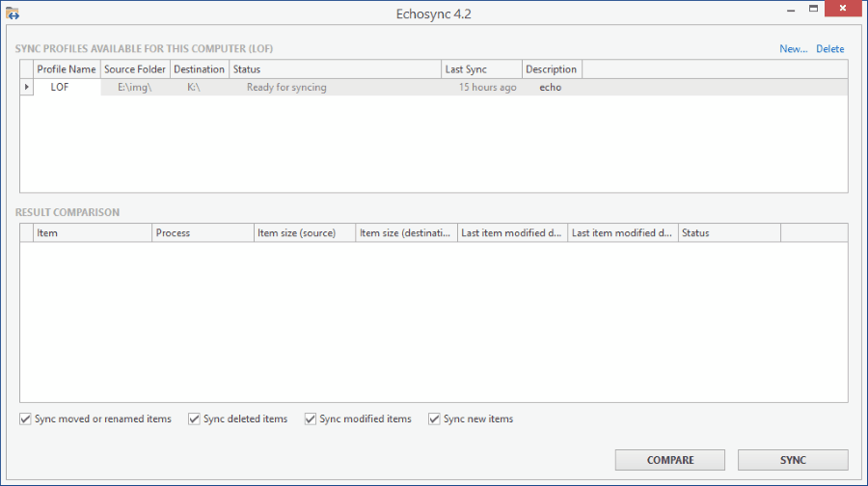Click the Ready for syncing status cell
Viewport: 868px width, 486px height.
click(336, 87)
